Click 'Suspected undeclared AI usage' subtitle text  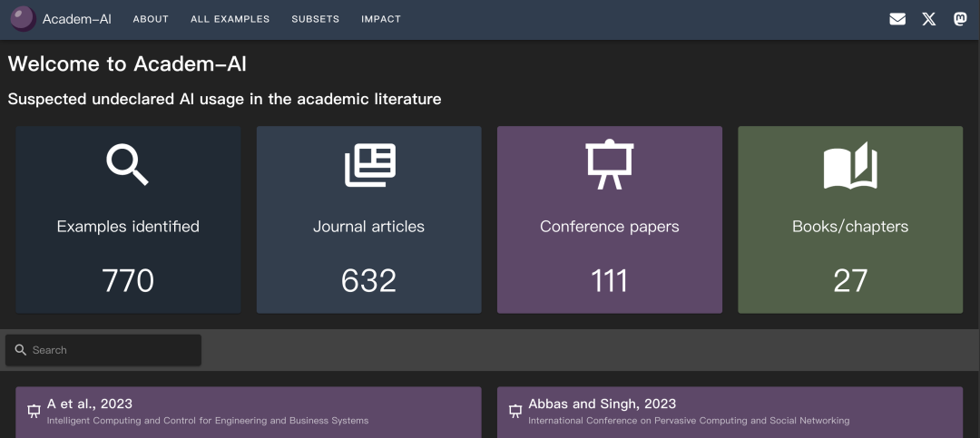pyautogui.click(x=224, y=99)
